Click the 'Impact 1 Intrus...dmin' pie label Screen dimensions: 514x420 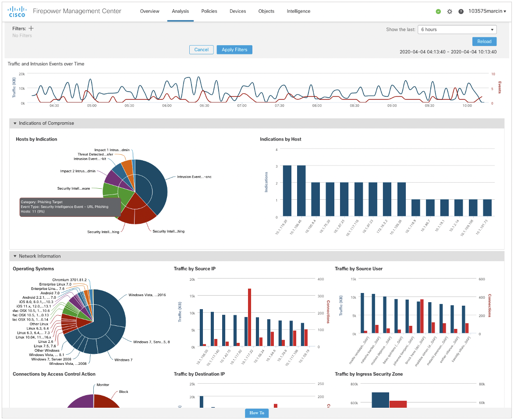pos(112,150)
